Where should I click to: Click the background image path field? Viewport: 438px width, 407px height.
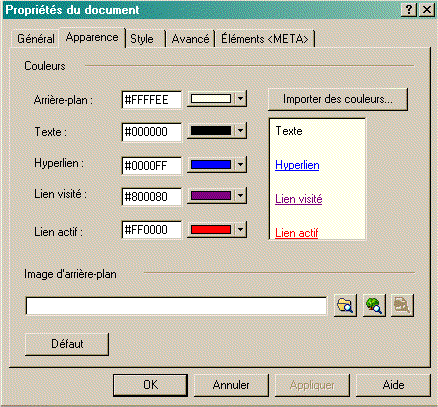click(176, 306)
